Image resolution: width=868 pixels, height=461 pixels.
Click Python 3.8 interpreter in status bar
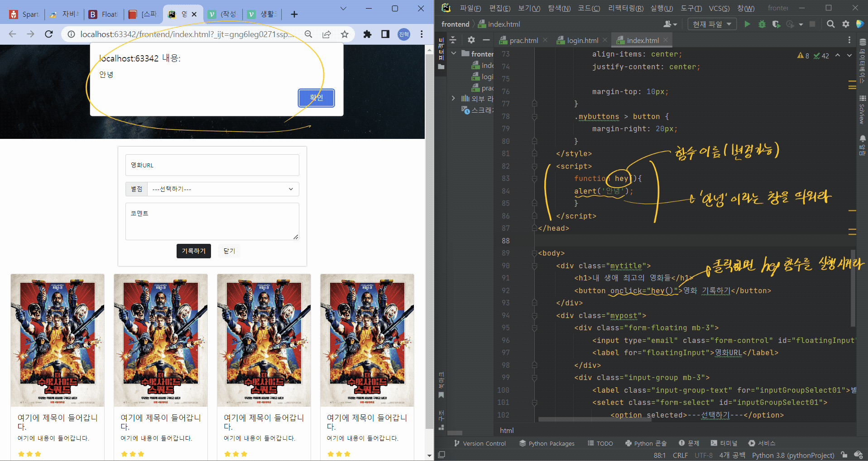coord(793,455)
